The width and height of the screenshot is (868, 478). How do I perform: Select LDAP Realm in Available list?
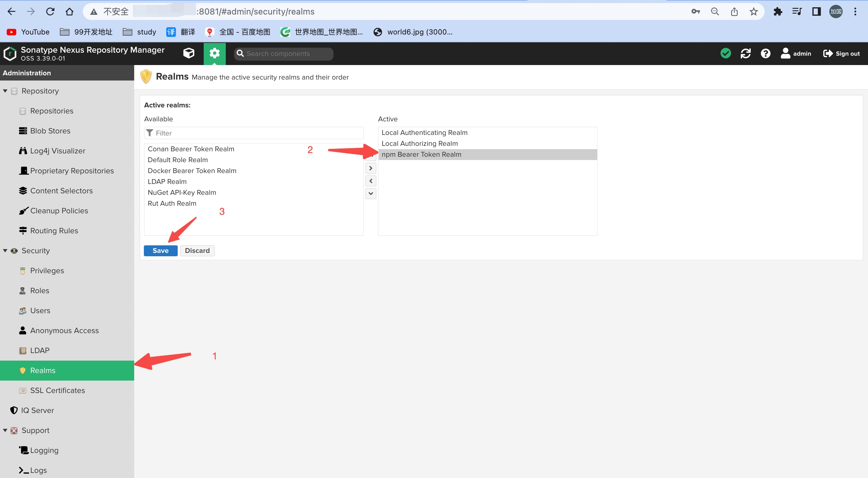(x=254, y=182)
